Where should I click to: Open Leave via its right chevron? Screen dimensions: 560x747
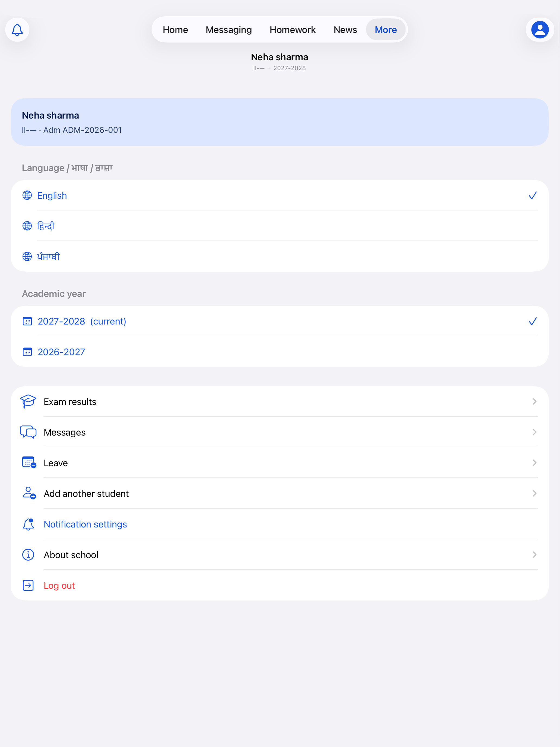[x=534, y=463]
